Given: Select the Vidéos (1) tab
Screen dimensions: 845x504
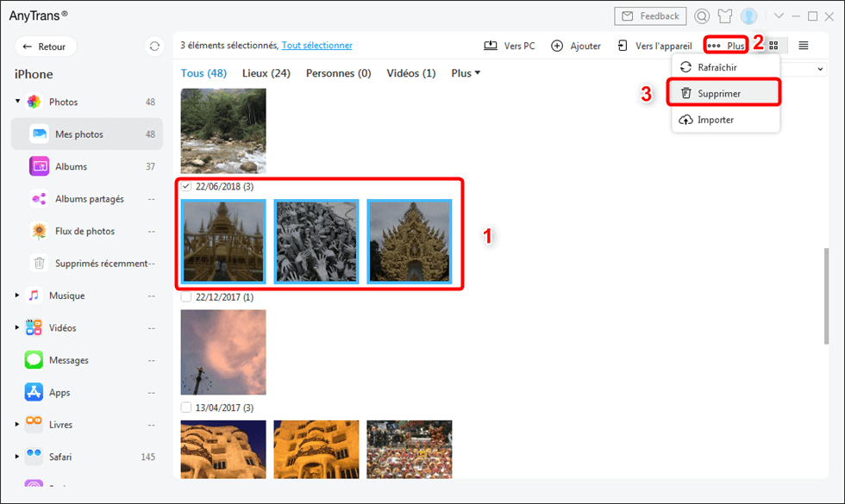Looking at the screenshot, I should point(410,73).
